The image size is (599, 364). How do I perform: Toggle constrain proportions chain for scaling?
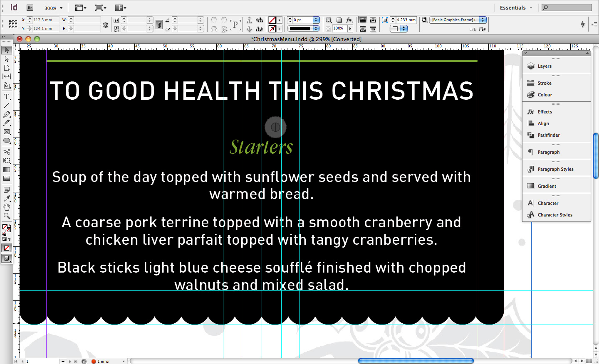159,25
